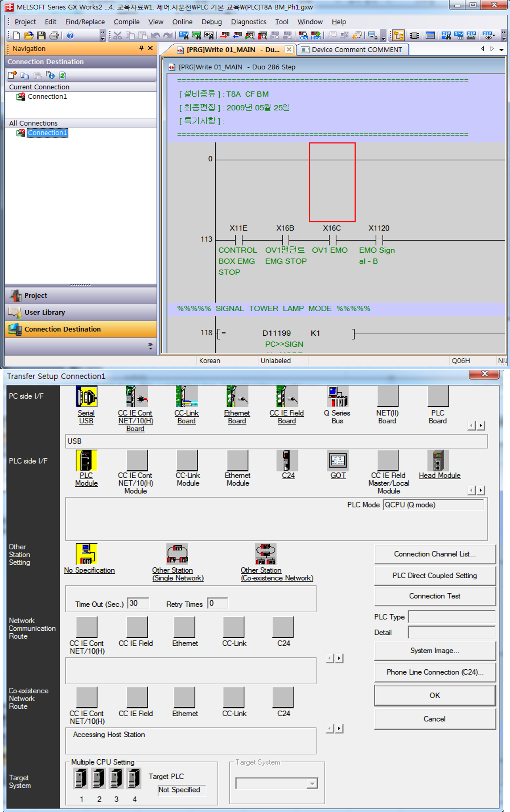Screen dimensions: 510x812
Task: Switch to the Project navigation view
Action: click(x=81, y=295)
